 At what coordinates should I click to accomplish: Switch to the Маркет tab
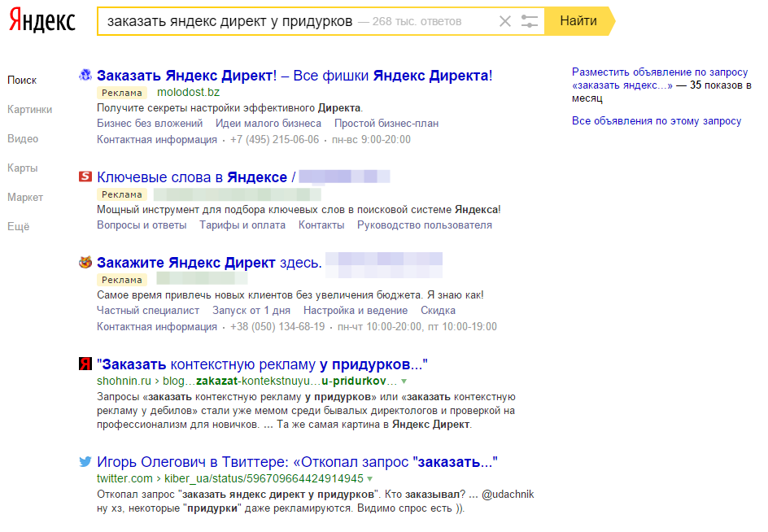click(25, 198)
